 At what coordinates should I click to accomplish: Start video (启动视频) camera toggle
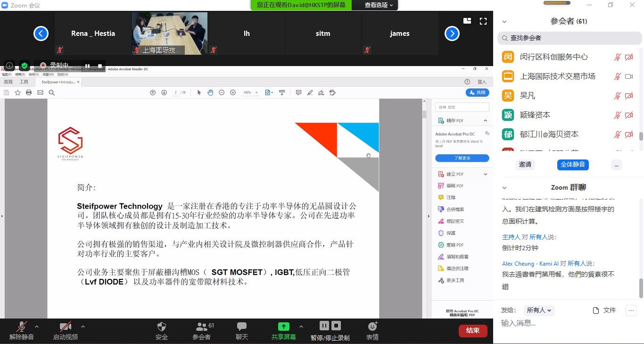point(65,327)
